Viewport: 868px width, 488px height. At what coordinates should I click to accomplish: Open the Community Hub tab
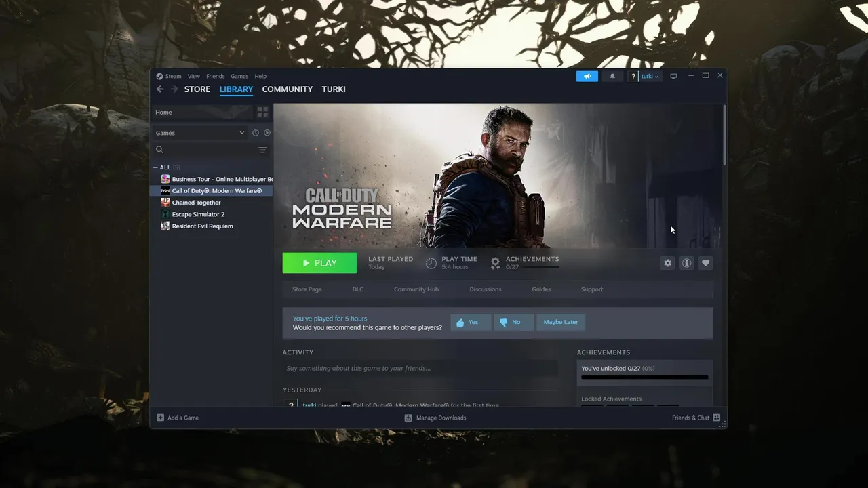click(x=416, y=289)
